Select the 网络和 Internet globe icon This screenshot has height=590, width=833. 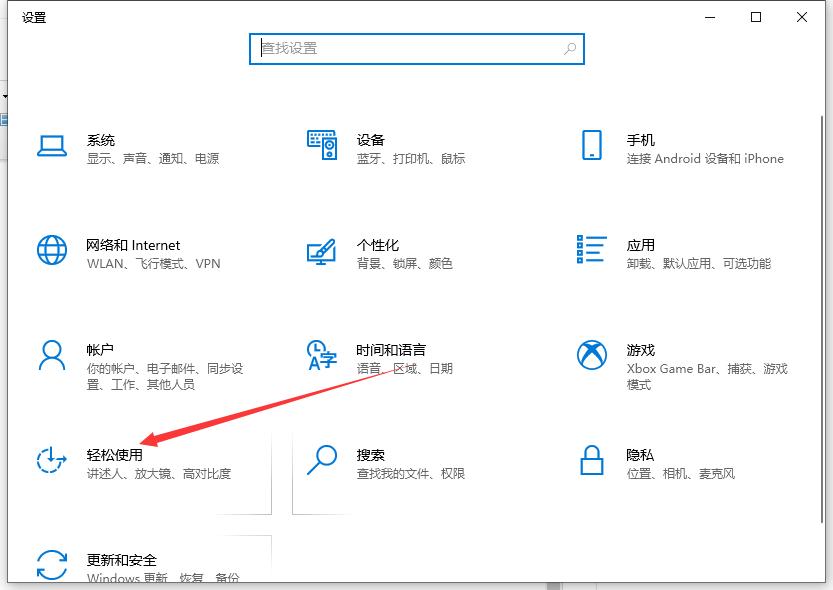[x=52, y=250]
